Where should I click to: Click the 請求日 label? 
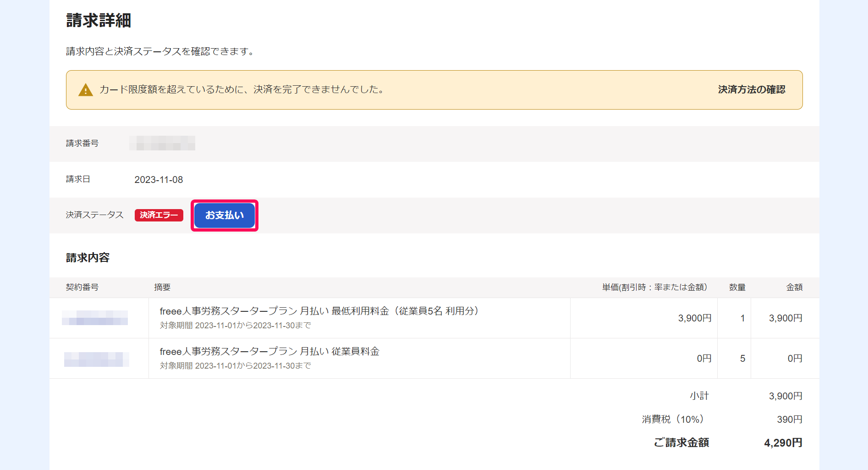[x=78, y=179]
